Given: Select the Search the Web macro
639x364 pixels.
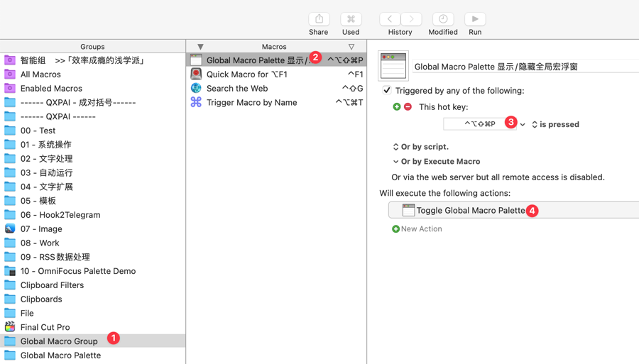Looking at the screenshot, I should pyautogui.click(x=237, y=89).
